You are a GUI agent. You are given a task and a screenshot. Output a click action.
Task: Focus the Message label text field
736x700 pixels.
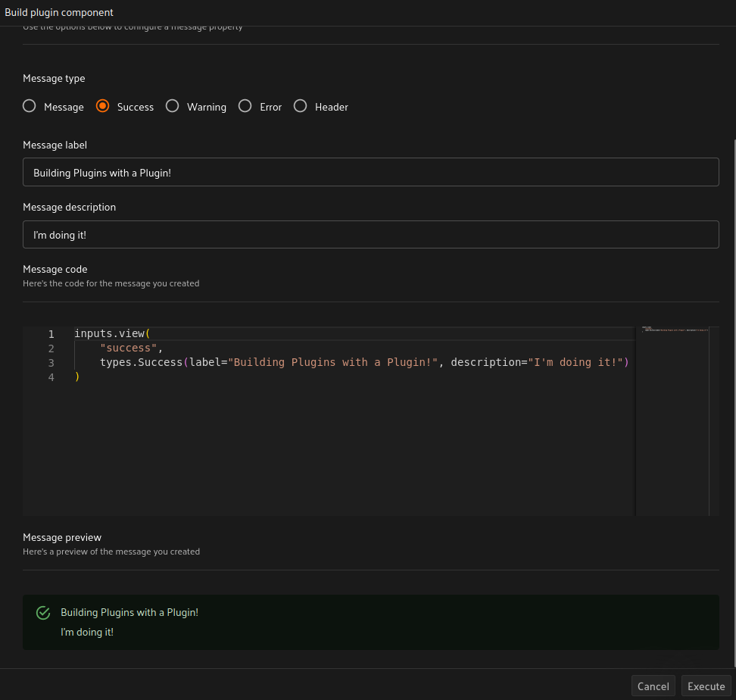[370, 172]
